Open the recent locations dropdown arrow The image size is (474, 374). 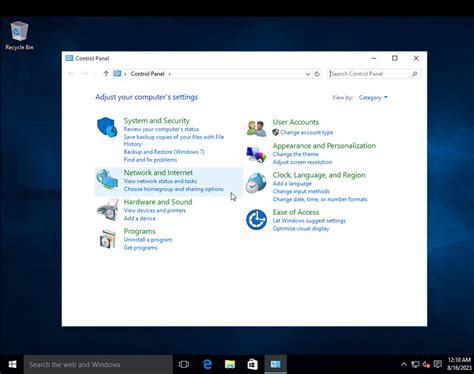click(x=95, y=74)
